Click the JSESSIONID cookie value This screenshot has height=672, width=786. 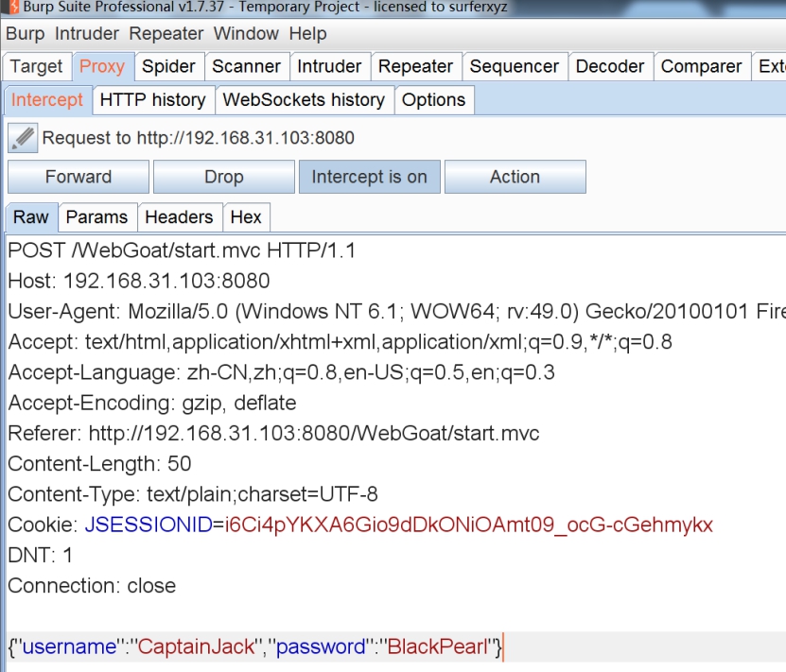point(468,526)
